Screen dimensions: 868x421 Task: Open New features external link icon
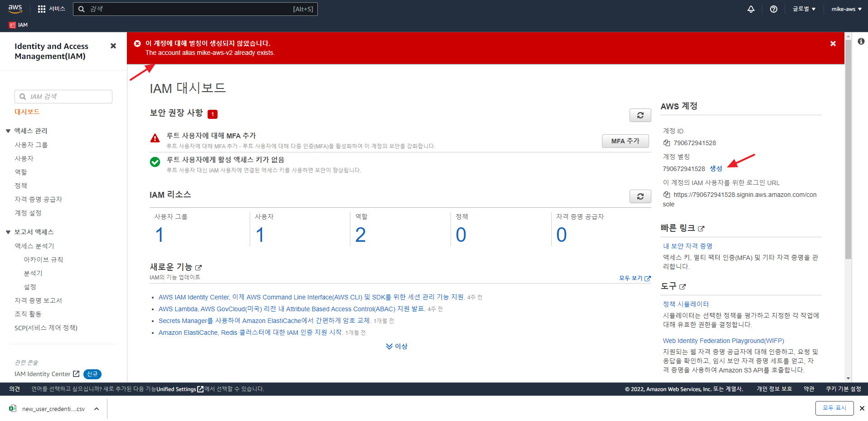pos(199,268)
